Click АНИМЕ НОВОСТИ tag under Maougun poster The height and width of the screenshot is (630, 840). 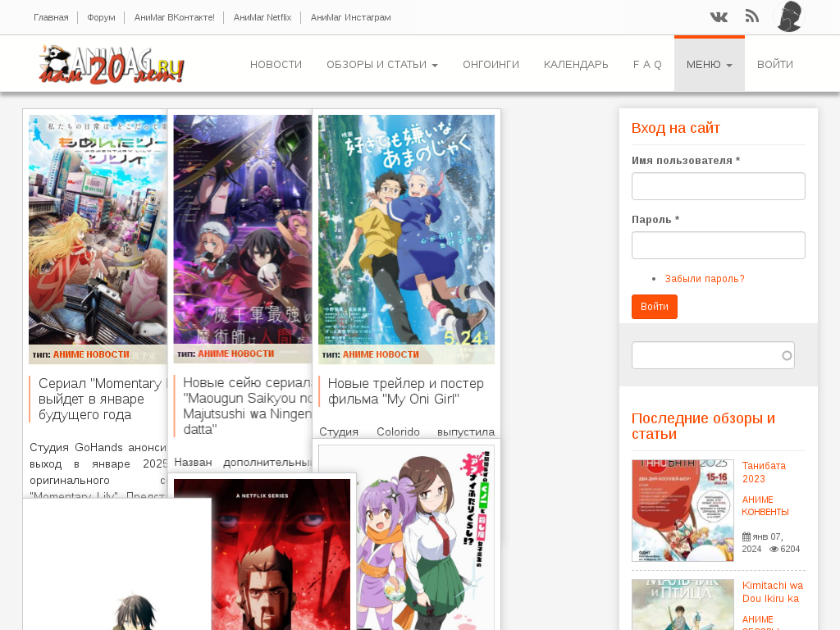pos(235,354)
